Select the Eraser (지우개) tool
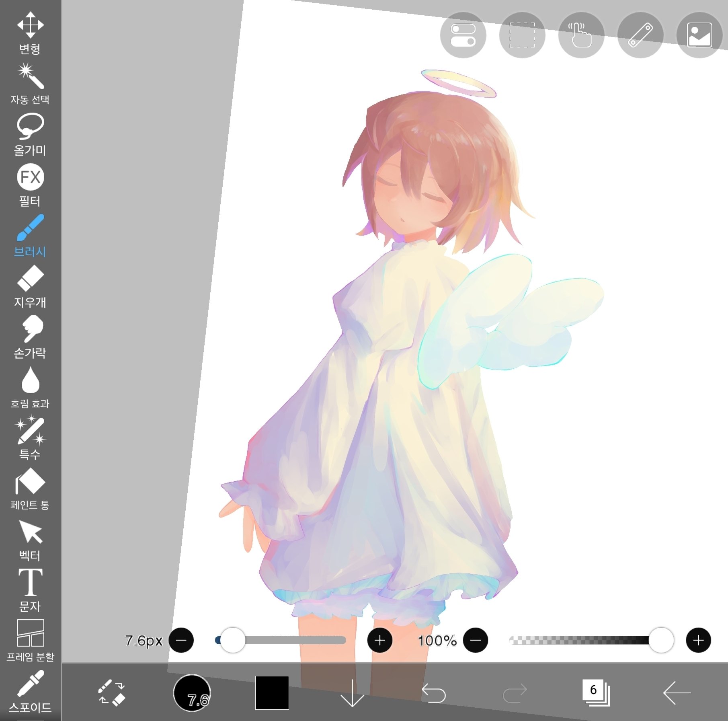 click(x=30, y=286)
